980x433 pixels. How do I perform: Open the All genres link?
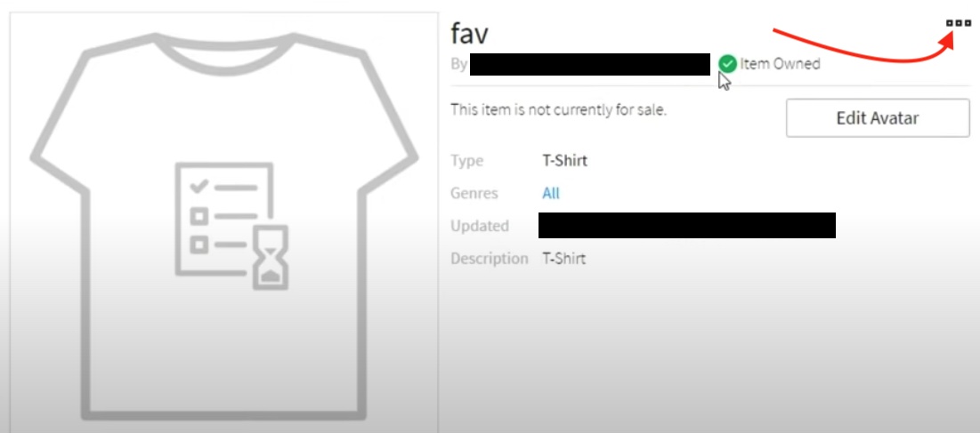(x=551, y=194)
